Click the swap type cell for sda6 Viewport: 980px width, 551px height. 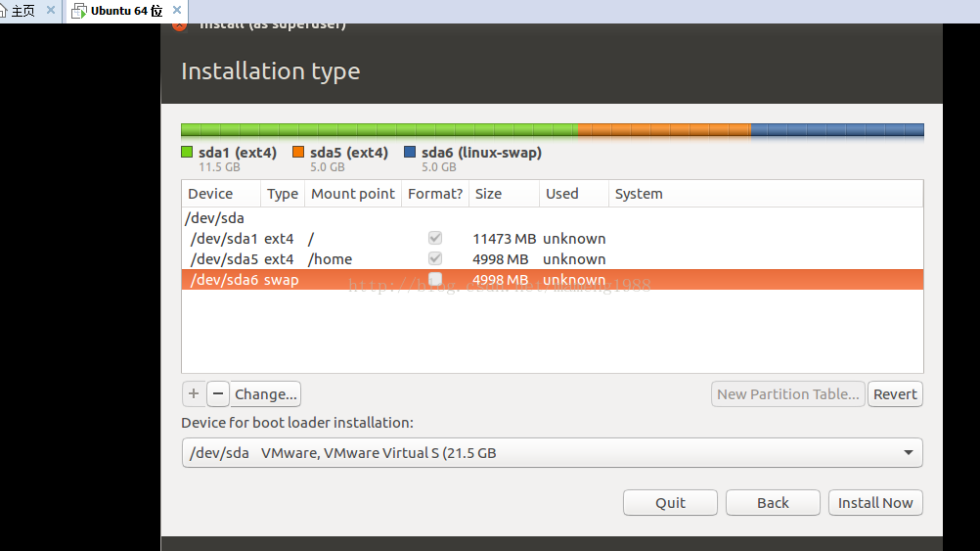pyautogui.click(x=282, y=280)
